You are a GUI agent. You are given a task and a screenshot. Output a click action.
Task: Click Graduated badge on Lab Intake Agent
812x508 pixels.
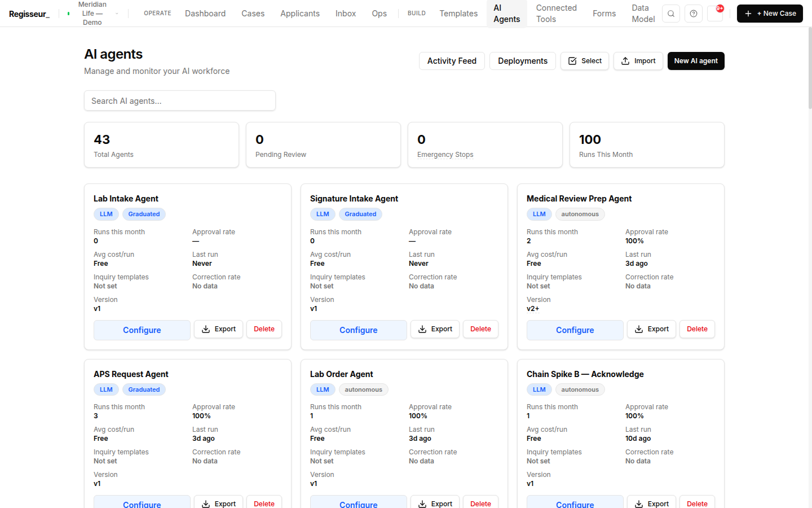144,214
